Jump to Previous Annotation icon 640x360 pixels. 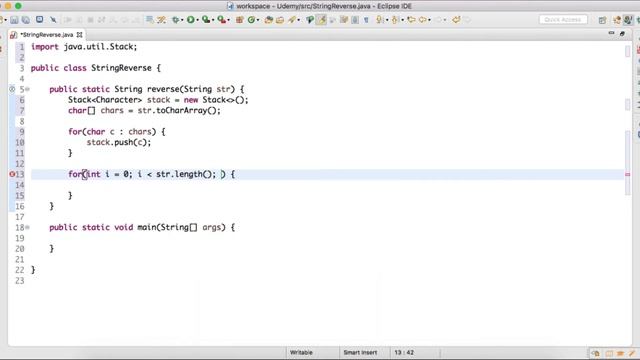pyautogui.click(x=395, y=20)
